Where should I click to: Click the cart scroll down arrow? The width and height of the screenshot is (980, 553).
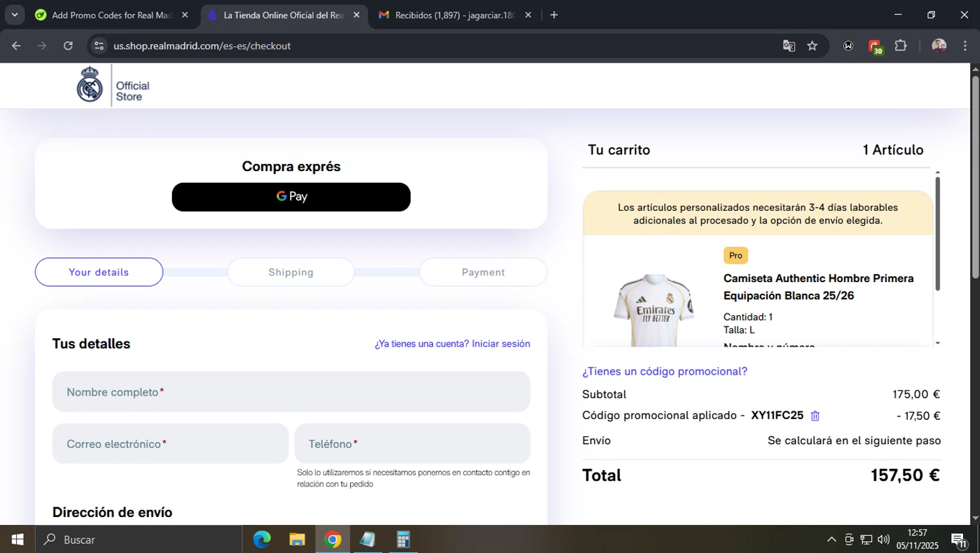[938, 343]
